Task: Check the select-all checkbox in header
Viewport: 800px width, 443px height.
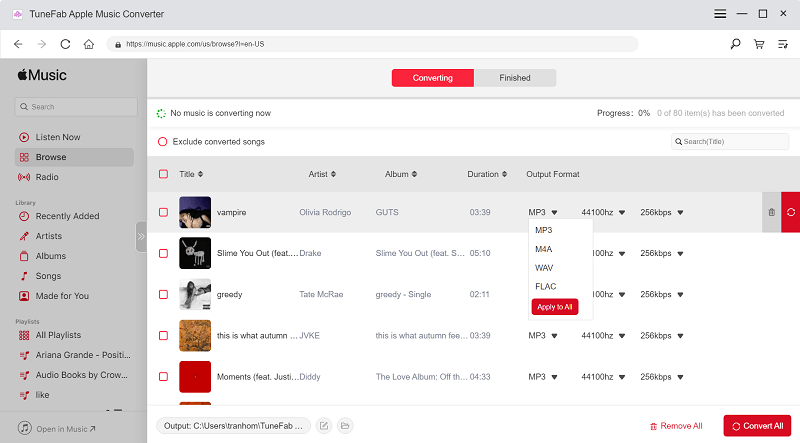Action: point(164,174)
